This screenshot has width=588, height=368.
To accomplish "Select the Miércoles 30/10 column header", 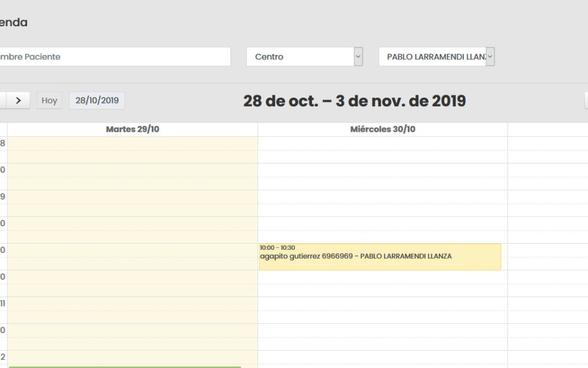I will (x=383, y=129).
